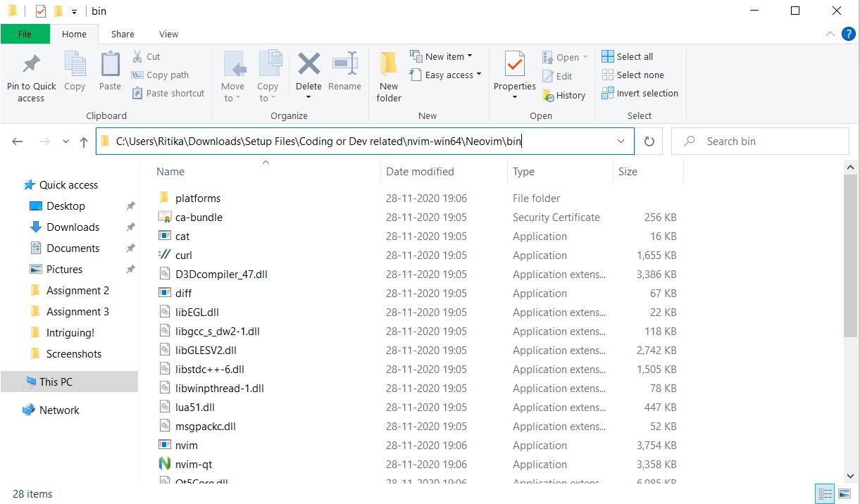Screen dimensions: 860x504
Task: Open recent locations dropdown arrow
Action: pos(66,141)
